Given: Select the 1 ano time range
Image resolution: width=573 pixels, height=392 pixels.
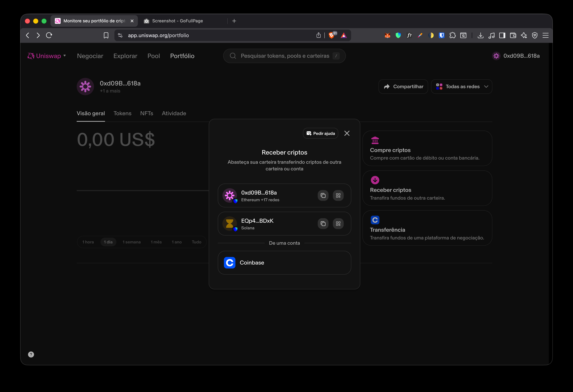Looking at the screenshot, I should 177,242.
